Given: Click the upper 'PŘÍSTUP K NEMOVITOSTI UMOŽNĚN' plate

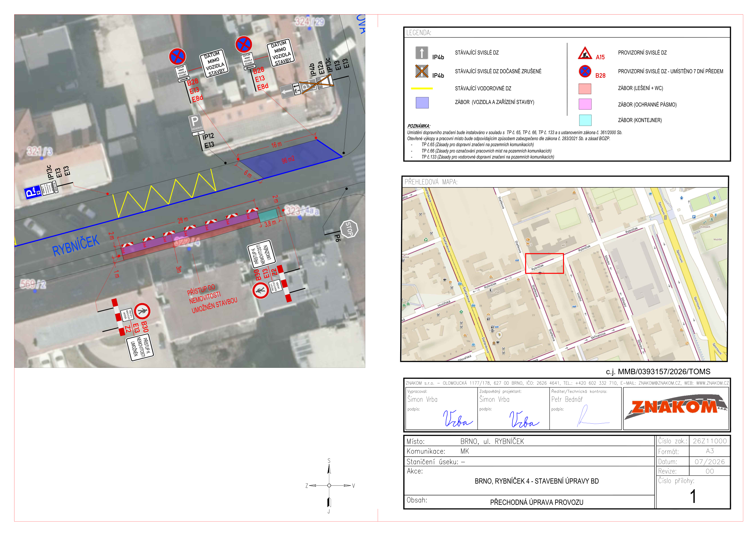Looking at the screenshot, I should pos(262,254).
